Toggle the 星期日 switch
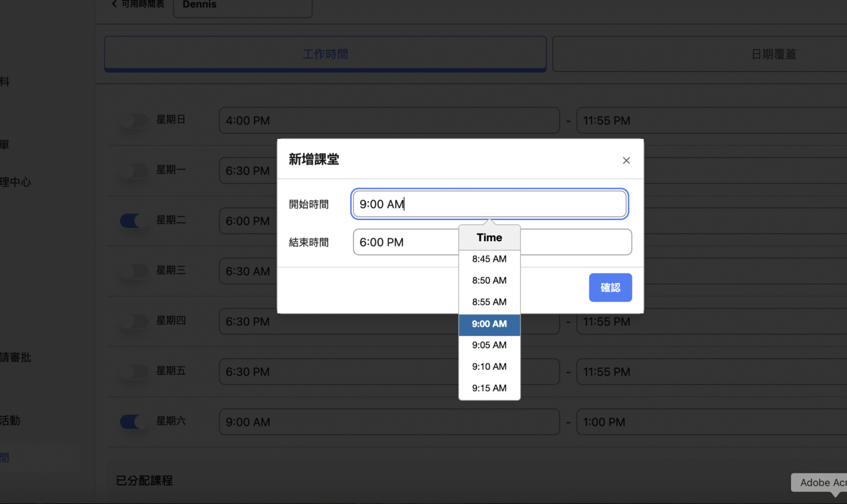847x504 pixels. pos(134,121)
